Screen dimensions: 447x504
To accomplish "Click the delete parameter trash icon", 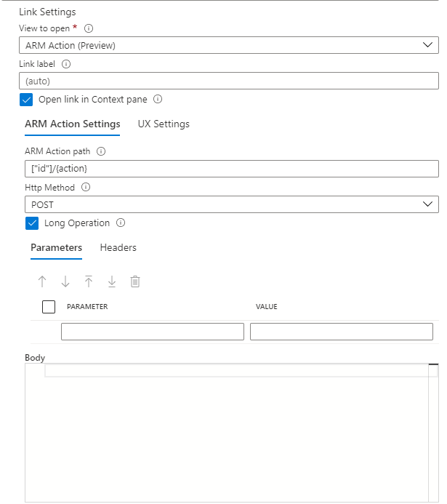I will [x=135, y=281].
